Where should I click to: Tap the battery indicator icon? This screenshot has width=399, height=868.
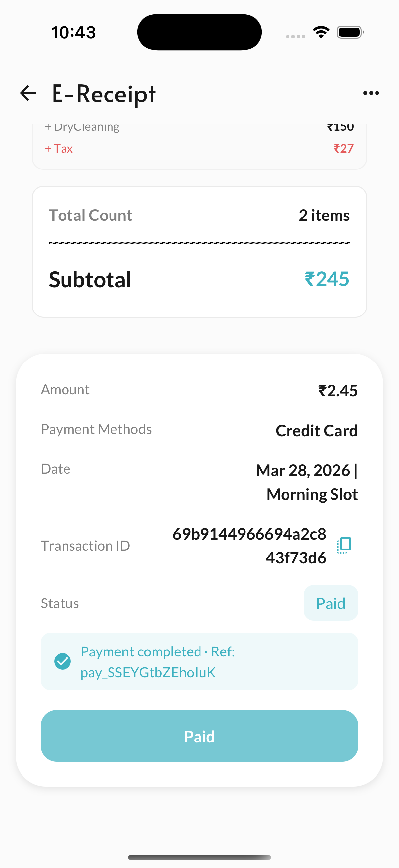[x=350, y=32]
